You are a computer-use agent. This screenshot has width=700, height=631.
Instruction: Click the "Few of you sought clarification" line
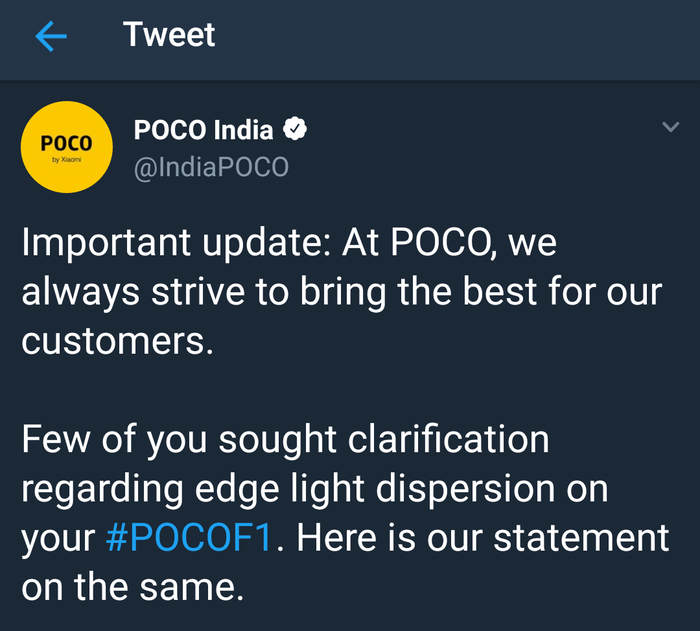coord(285,440)
